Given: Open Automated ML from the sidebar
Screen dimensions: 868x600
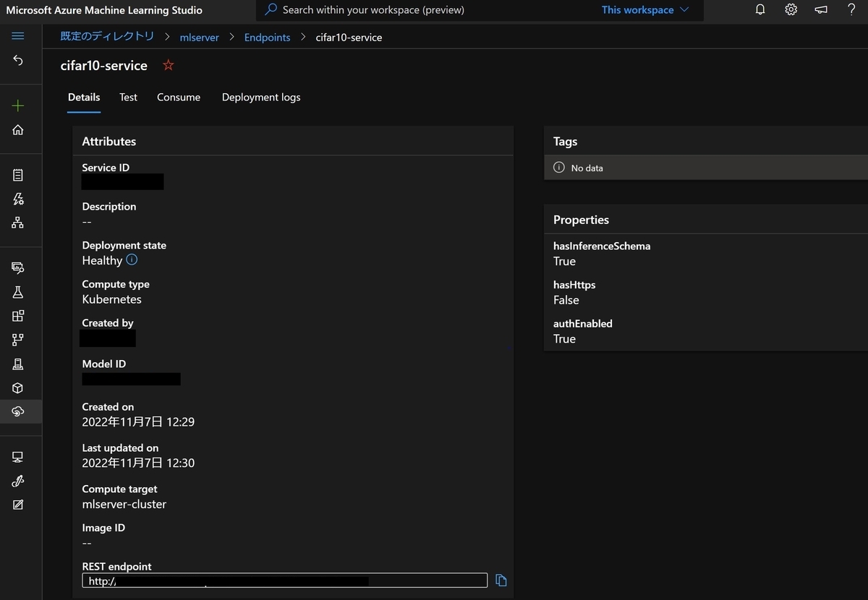Looking at the screenshot, I should click(18, 199).
